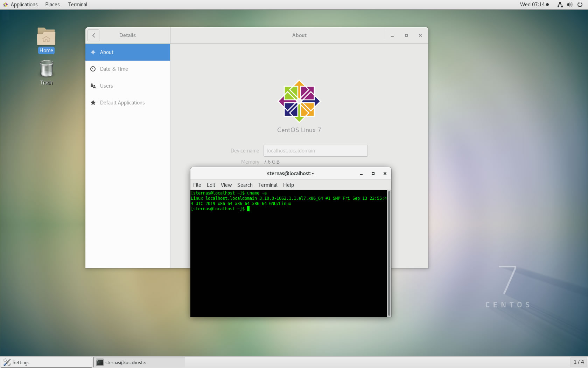Open the terminal Help menu

pyautogui.click(x=288, y=185)
